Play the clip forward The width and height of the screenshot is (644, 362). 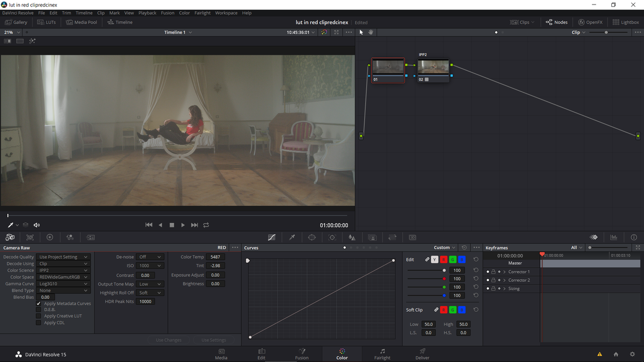pos(183,225)
